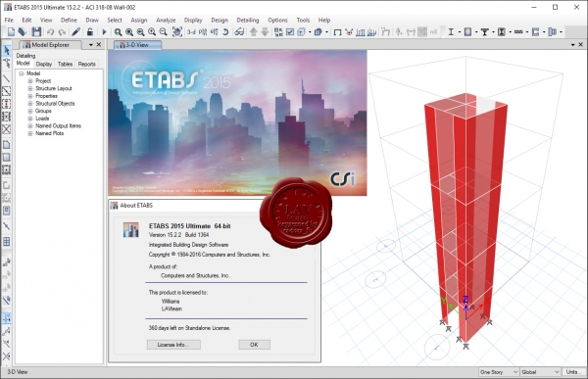Zoom in one step with plus magnifier

(x=152, y=32)
